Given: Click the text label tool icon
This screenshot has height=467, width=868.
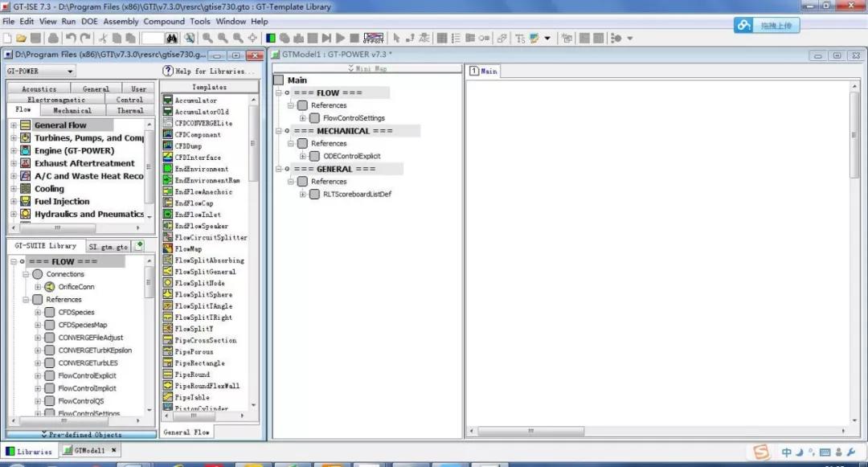Looking at the screenshot, I should 424,38.
